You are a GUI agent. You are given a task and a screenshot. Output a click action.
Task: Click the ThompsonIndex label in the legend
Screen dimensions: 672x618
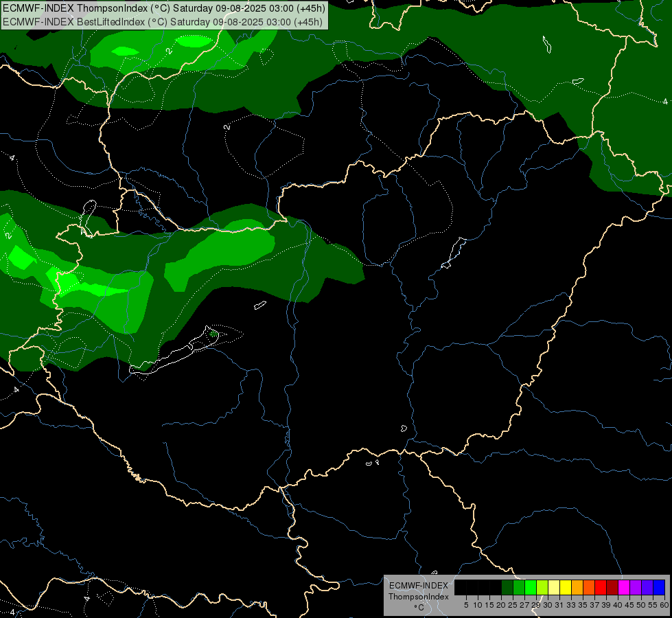[x=419, y=597]
